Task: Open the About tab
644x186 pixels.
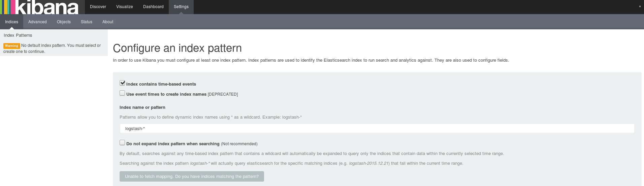Action: click(108, 22)
